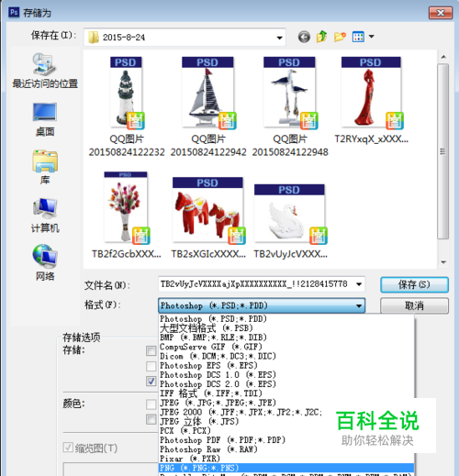Choose JPEG 2000 (*.JPF;*.JPX) format
Image resolution: width=459 pixels, height=476 pixels.
tap(286, 412)
